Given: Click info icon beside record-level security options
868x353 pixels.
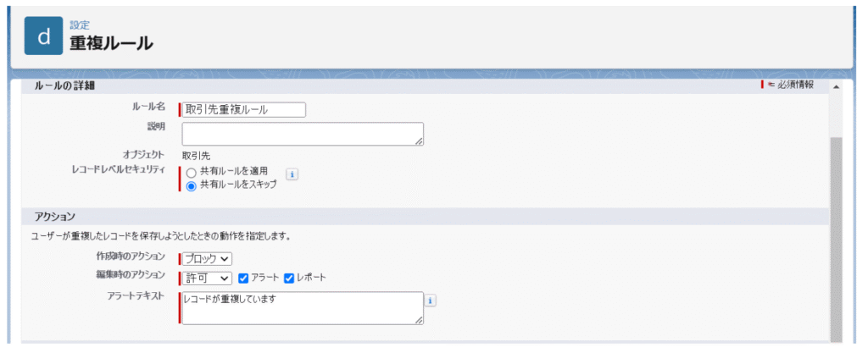Looking at the screenshot, I should point(292,174).
